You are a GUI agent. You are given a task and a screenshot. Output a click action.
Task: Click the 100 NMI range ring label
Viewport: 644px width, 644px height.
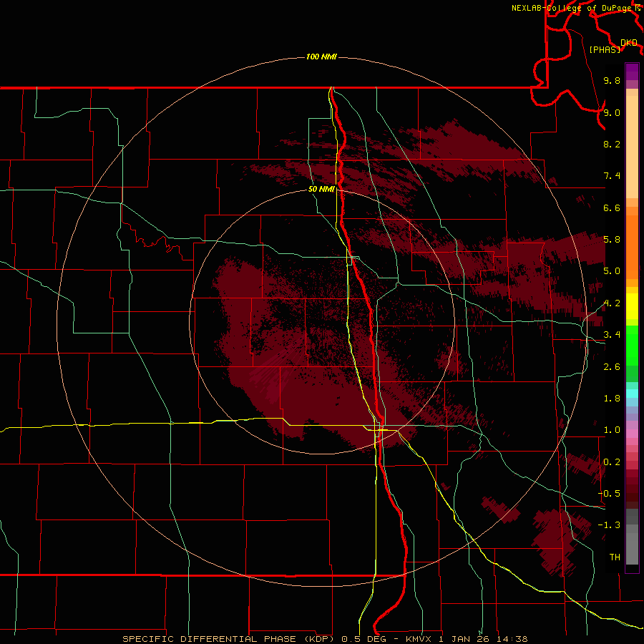click(x=321, y=57)
